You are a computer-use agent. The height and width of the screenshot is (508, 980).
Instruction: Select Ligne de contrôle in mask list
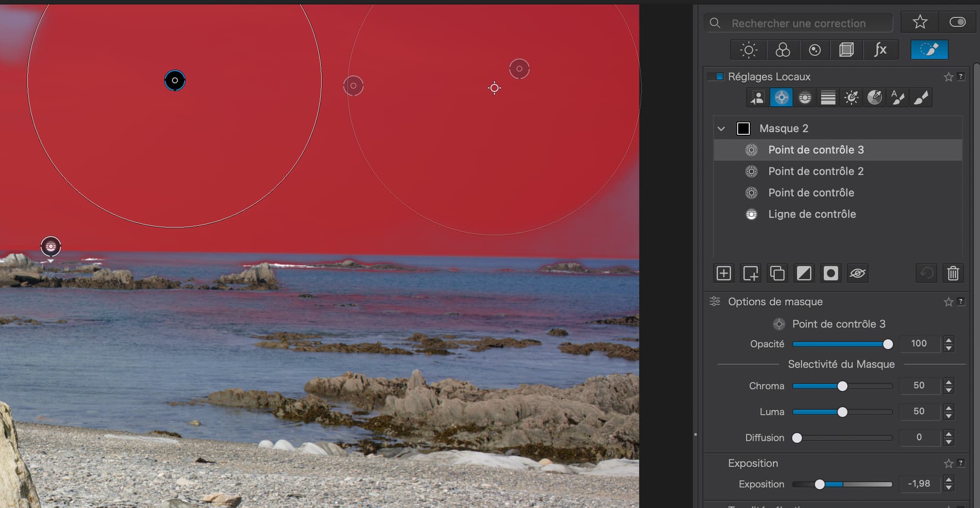click(812, 214)
